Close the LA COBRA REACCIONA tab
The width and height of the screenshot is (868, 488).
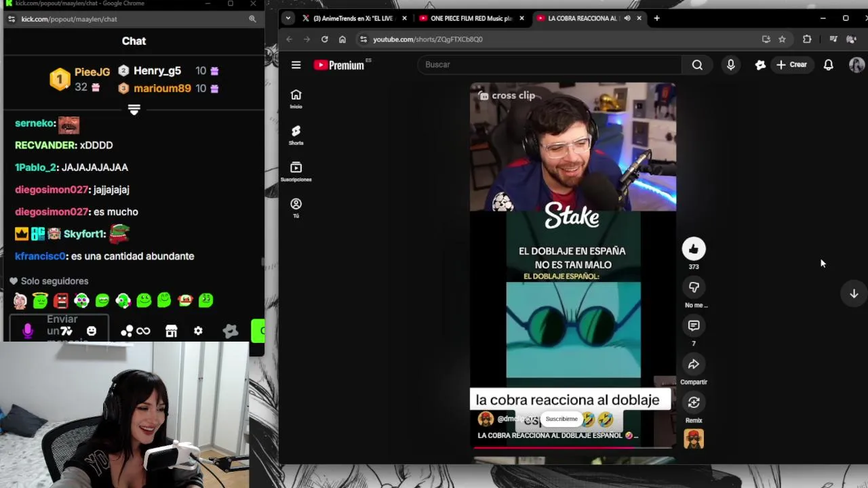point(639,18)
